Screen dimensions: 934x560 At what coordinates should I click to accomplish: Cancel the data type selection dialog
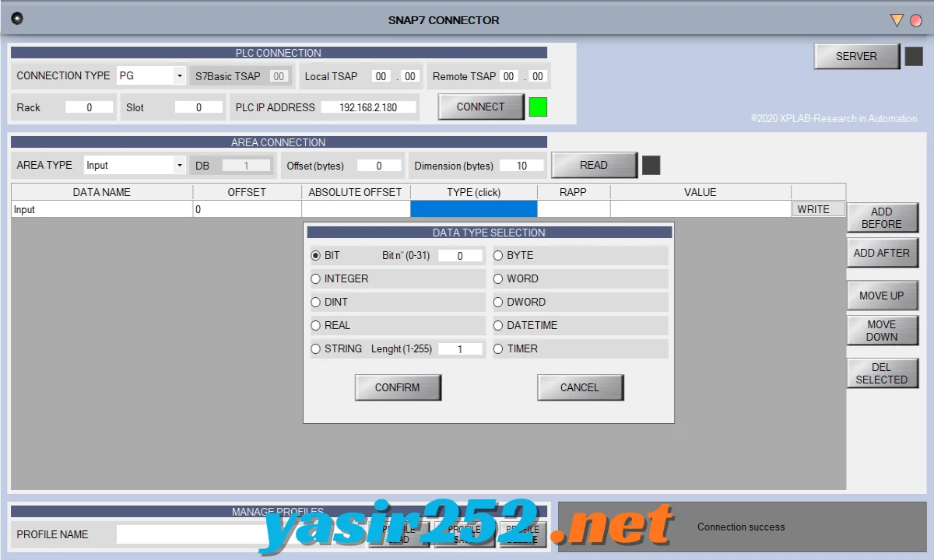pos(580,387)
